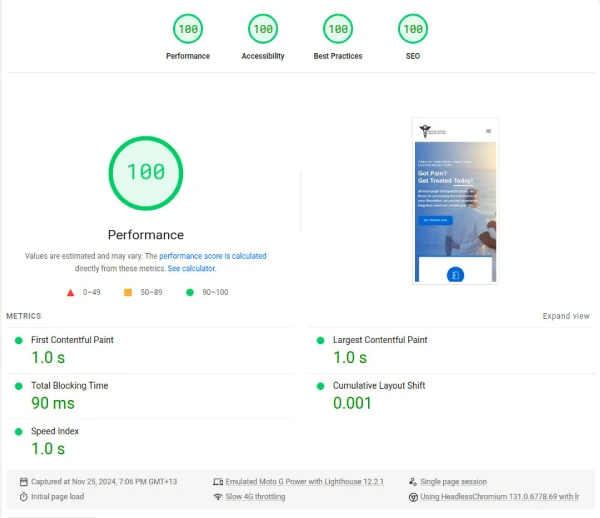Jump to the Accessibility score gauge

pyautogui.click(x=263, y=30)
